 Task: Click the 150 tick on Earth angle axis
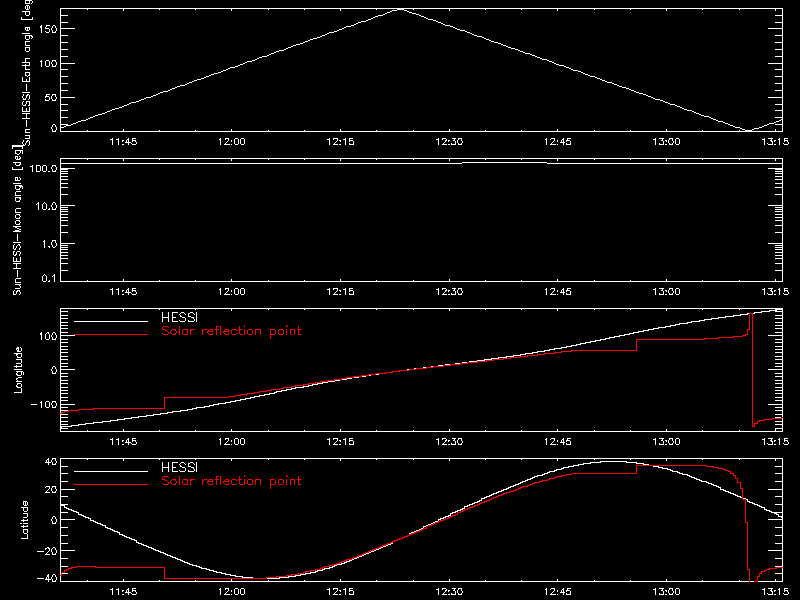[x=48, y=29]
